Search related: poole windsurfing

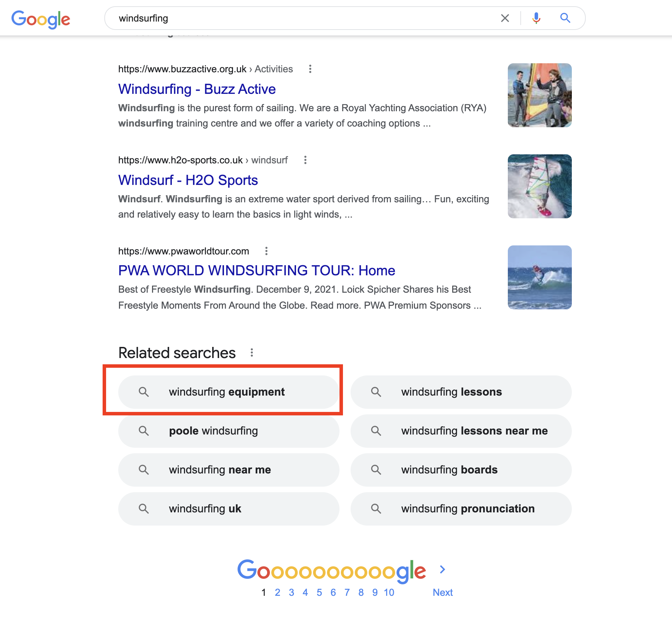(229, 431)
